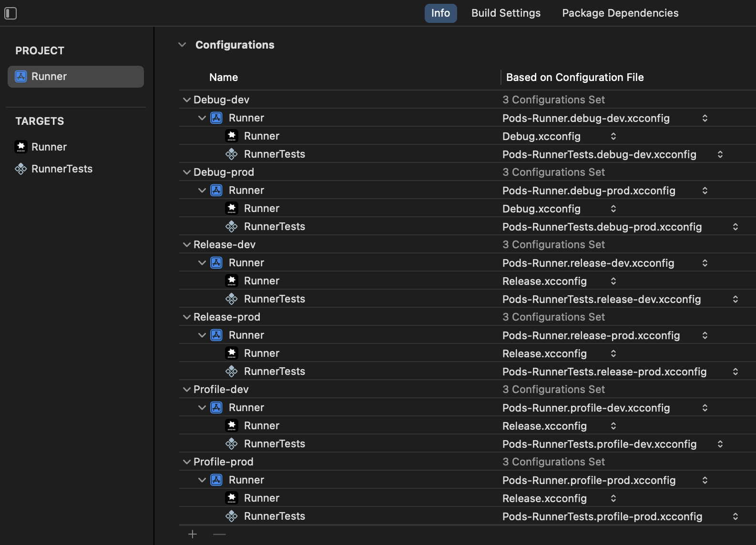Click the minus icon to remove configuration

tap(219, 534)
